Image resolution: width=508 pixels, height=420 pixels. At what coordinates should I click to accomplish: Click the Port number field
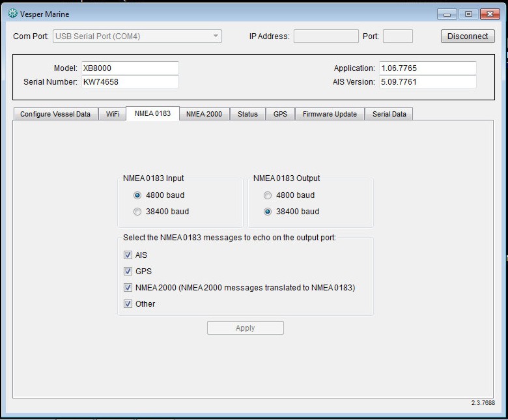click(x=397, y=36)
